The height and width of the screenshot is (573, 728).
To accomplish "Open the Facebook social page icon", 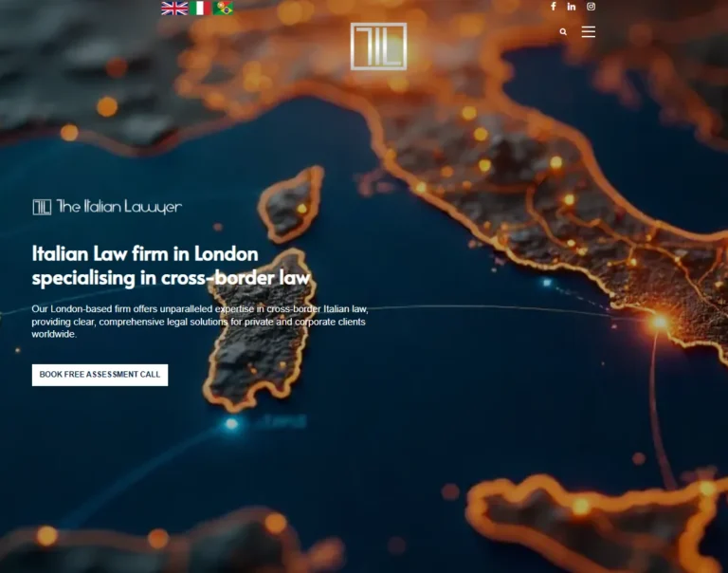I will [x=554, y=7].
